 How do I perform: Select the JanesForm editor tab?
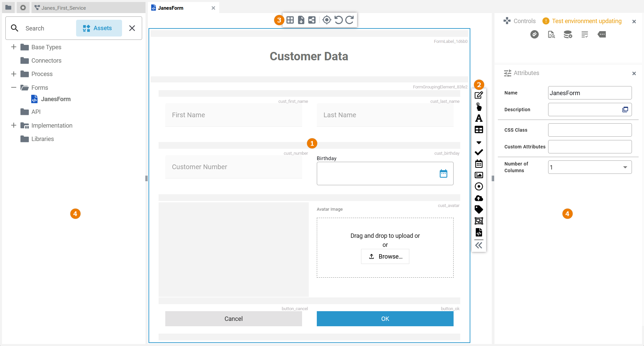tap(171, 8)
